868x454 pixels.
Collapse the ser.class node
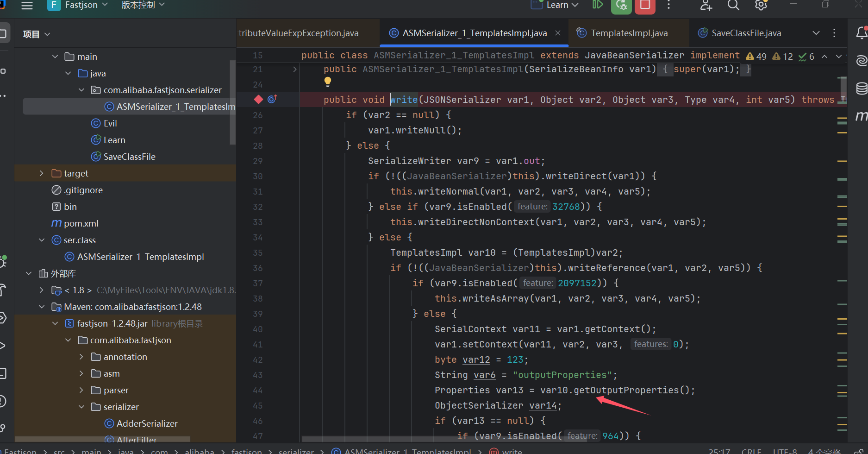pyautogui.click(x=42, y=240)
